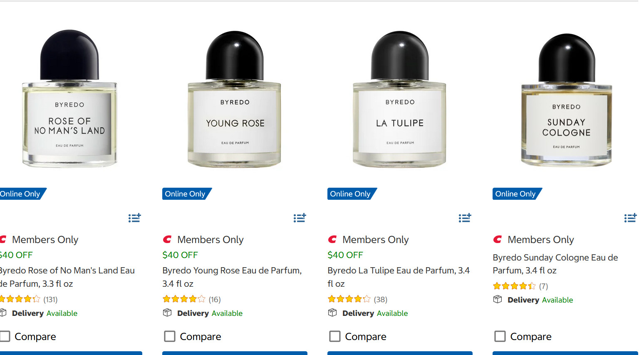Click delivery box icon under Young Rose
Screen dimensions: 644x355
(x=167, y=313)
